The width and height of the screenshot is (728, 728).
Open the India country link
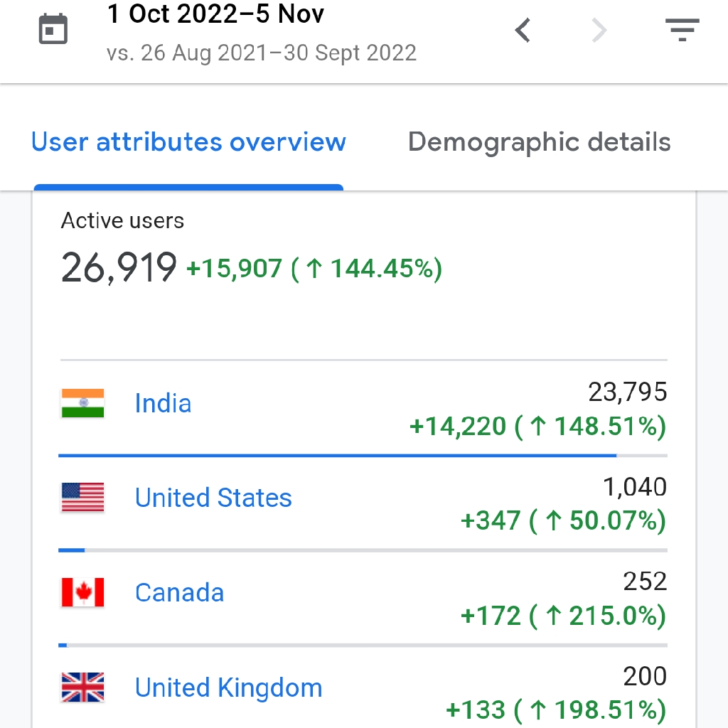(x=163, y=404)
